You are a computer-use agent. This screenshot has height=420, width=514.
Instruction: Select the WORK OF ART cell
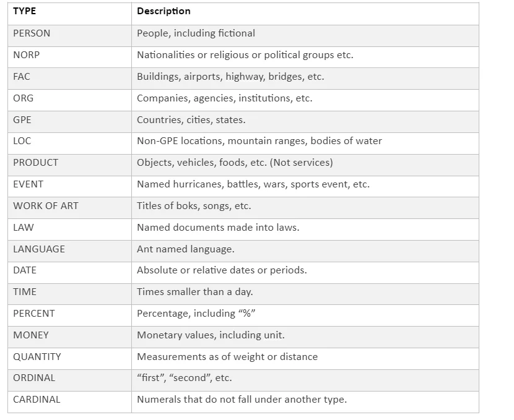click(x=46, y=206)
